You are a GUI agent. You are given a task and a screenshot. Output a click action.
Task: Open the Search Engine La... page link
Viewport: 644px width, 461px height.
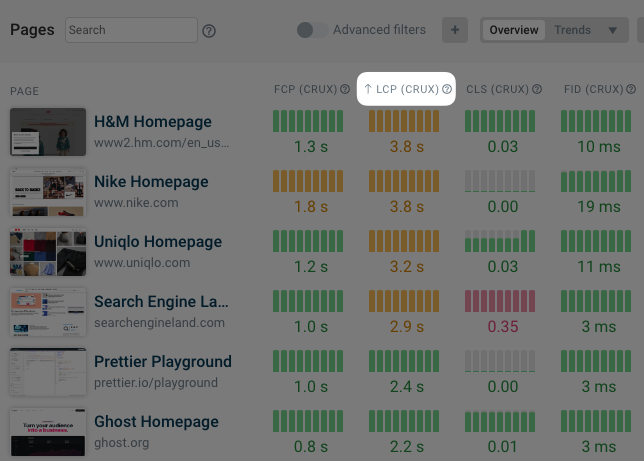(161, 302)
